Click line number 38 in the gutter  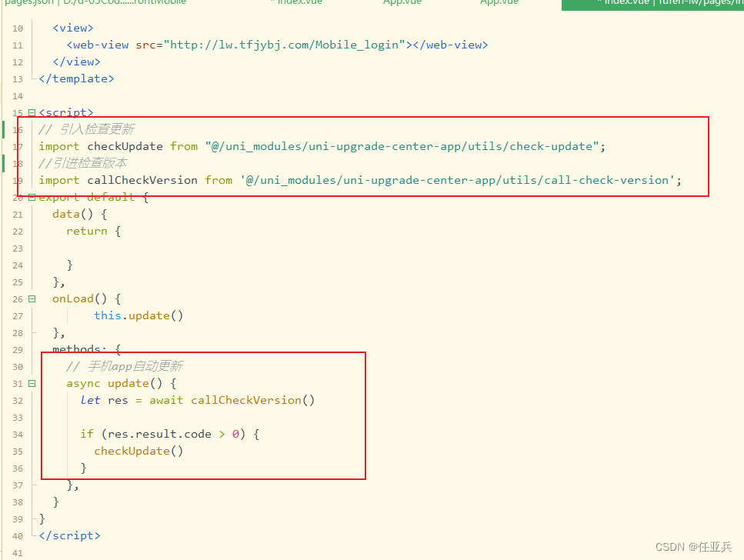[18, 502]
